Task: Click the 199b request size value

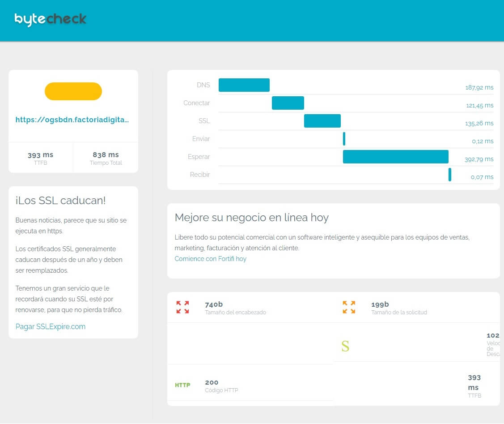Action: (x=380, y=304)
